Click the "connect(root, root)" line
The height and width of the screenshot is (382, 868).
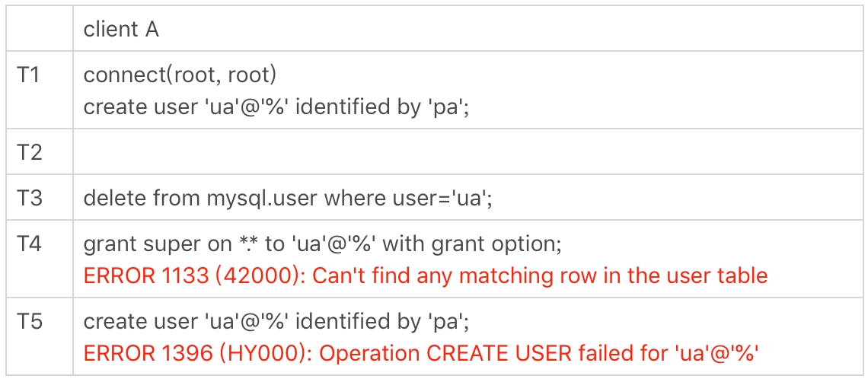pos(180,75)
